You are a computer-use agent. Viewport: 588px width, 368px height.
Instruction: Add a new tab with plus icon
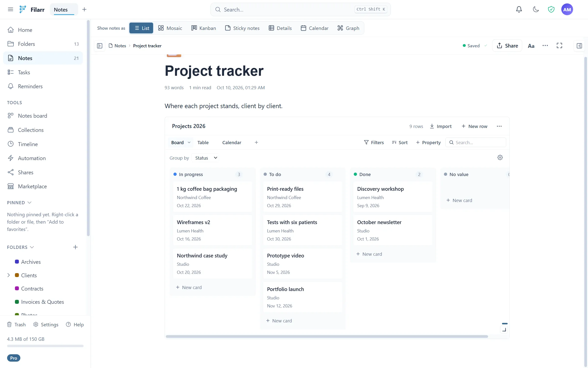point(84,9)
